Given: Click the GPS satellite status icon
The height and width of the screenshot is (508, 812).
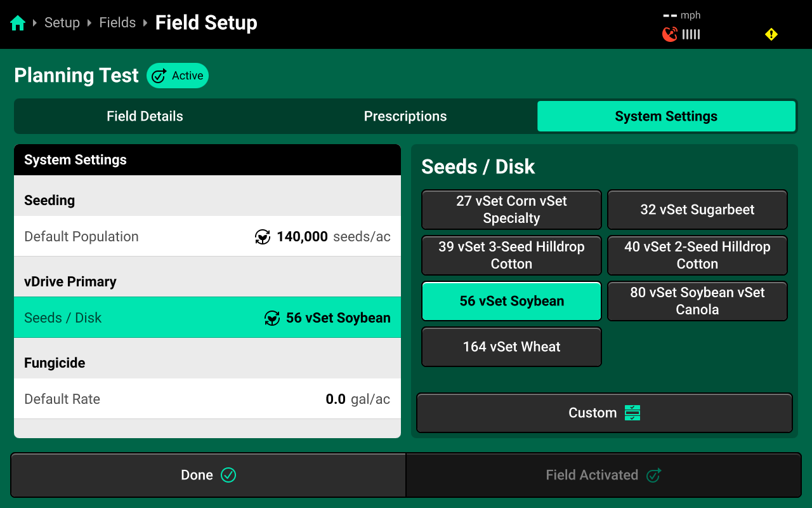Looking at the screenshot, I should tap(669, 34).
